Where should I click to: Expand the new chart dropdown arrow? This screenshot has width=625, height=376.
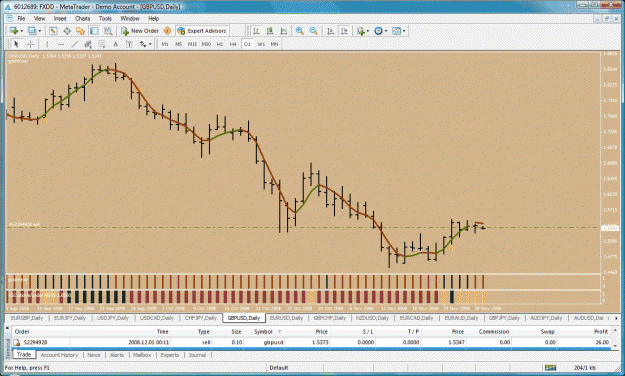point(22,31)
